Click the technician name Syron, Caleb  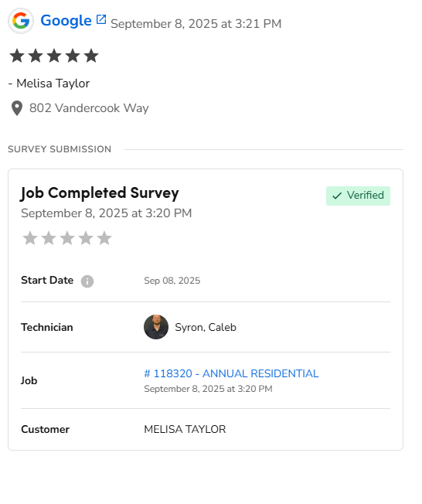(206, 327)
